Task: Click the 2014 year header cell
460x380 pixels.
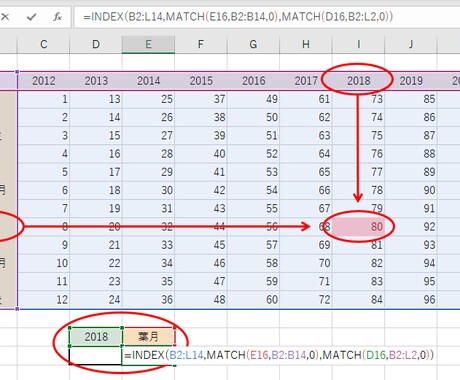Action: pyautogui.click(x=148, y=81)
